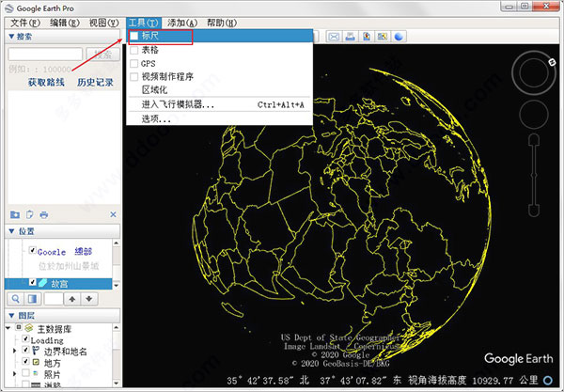
Task: Click the Borders and Labels layer icon
Action: (x=36, y=351)
